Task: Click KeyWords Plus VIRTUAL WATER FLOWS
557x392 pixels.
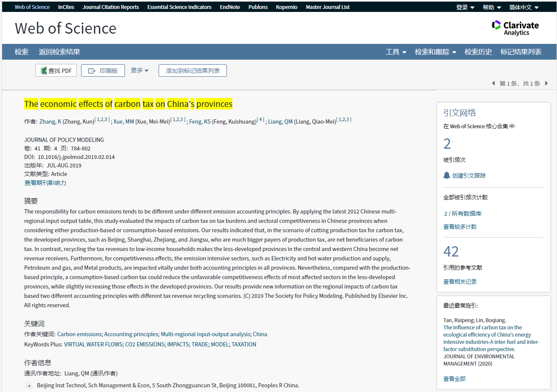Action: point(93,345)
